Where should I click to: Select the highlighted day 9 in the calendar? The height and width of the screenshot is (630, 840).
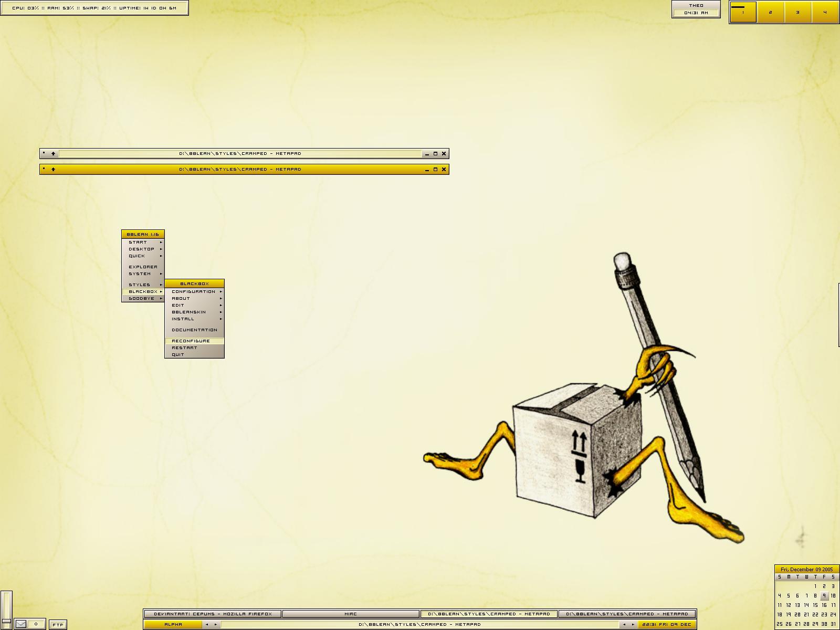(824, 596)
